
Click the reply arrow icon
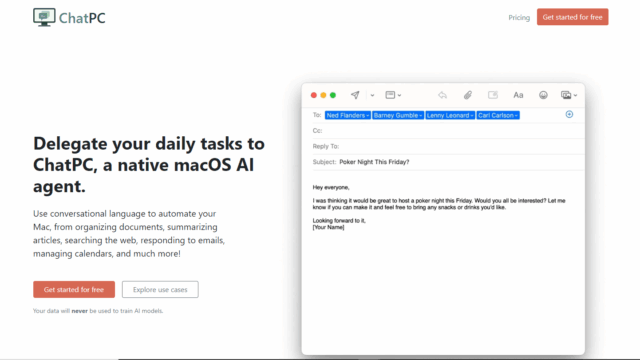[x=442, y=95]
